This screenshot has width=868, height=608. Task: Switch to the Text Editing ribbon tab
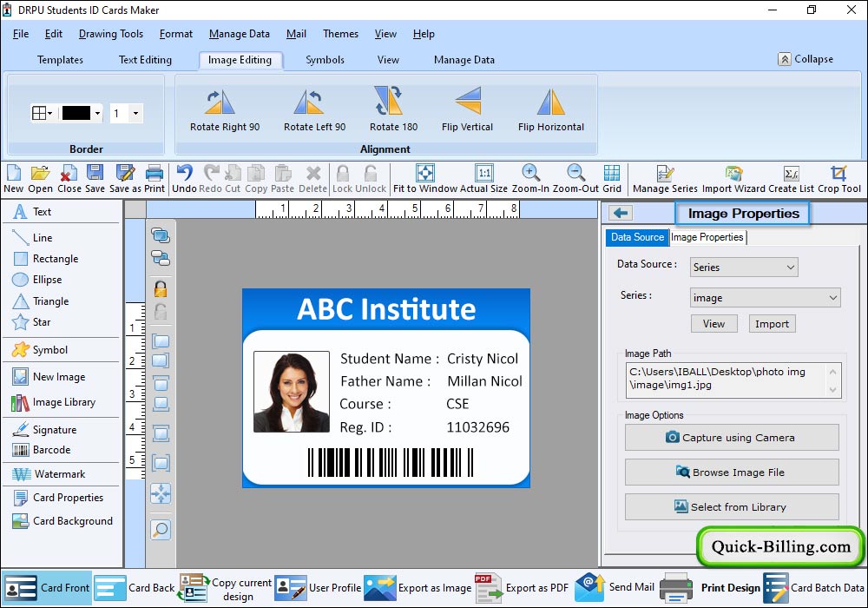[145, 60]
